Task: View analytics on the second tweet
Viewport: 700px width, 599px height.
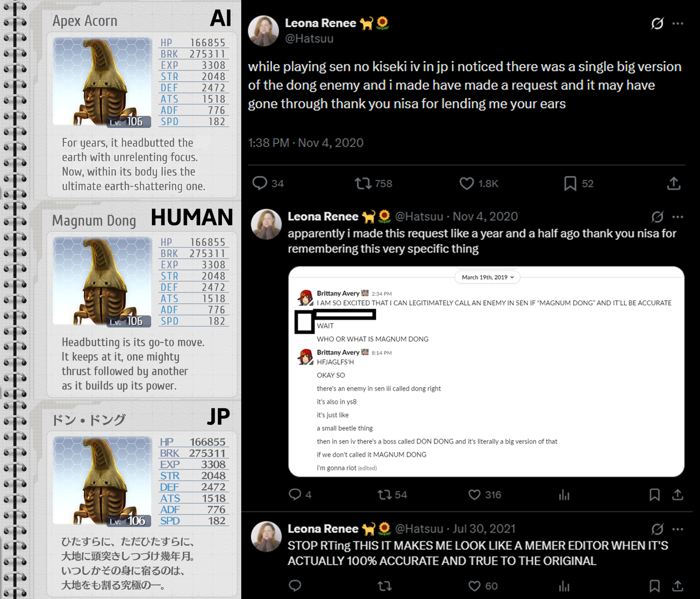Action: [x=564, y=494]
